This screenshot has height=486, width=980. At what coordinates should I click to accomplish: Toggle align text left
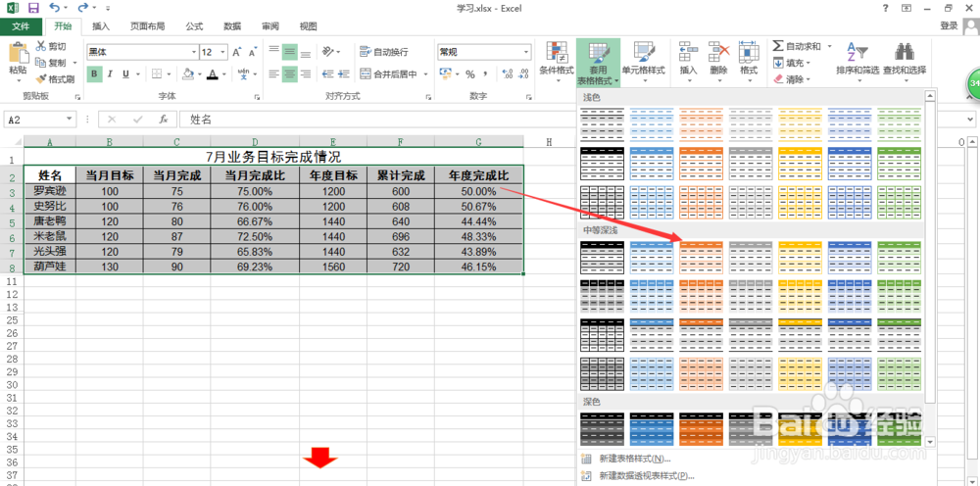(273, 74)
